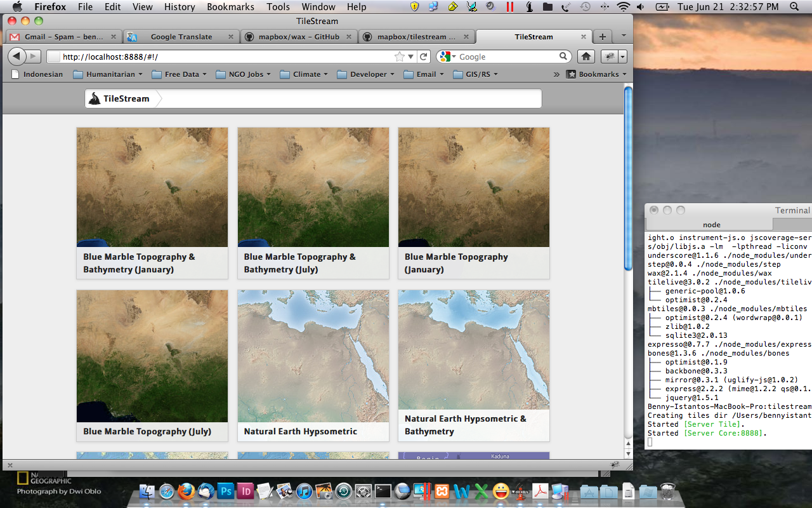Open Photoshop from the dock

point(226,491)
